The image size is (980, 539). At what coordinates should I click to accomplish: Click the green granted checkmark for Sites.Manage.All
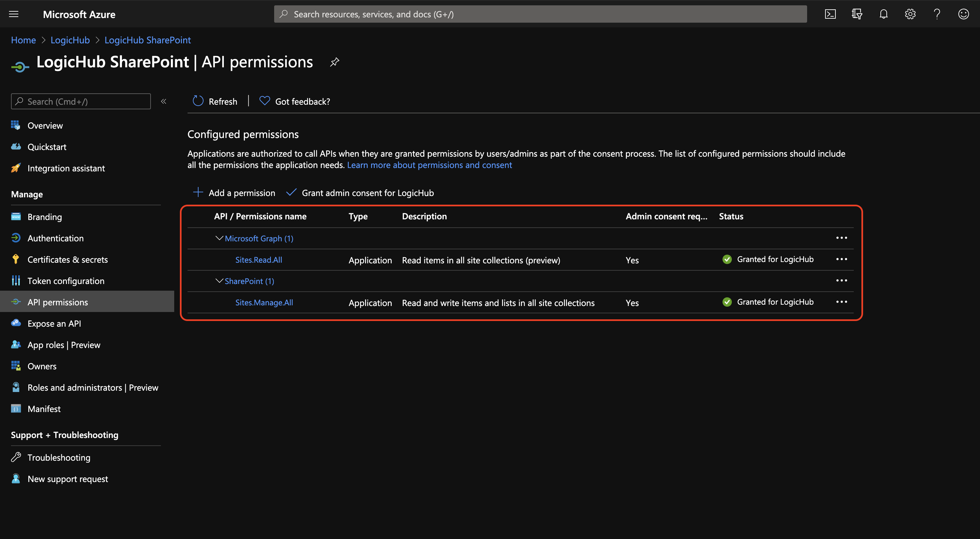point(727,302)
